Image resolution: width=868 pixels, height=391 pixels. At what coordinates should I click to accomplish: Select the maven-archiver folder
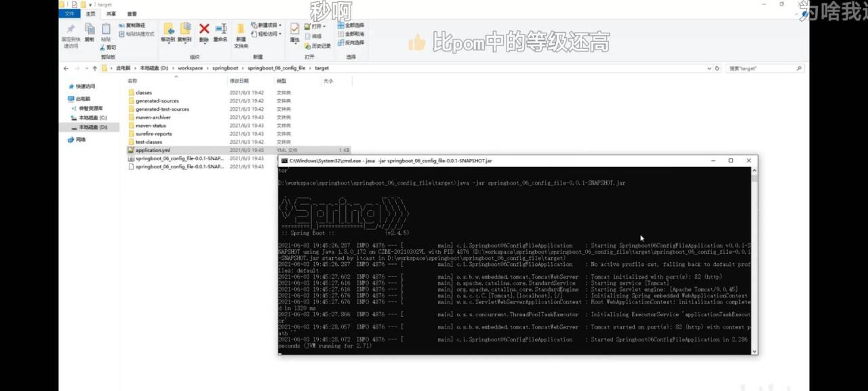point(153,117)
